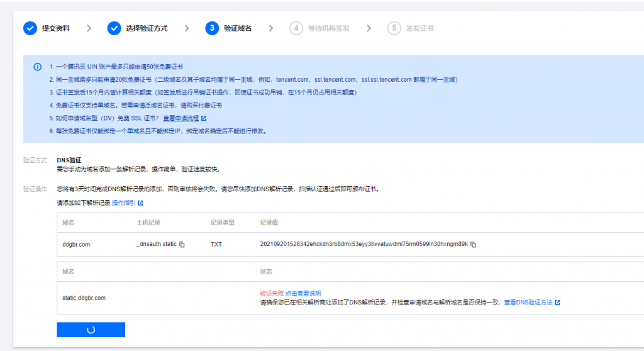Select the ddgbr.com domain cell
The height and width of the screenshot is (351, 644).
(76, 245)
